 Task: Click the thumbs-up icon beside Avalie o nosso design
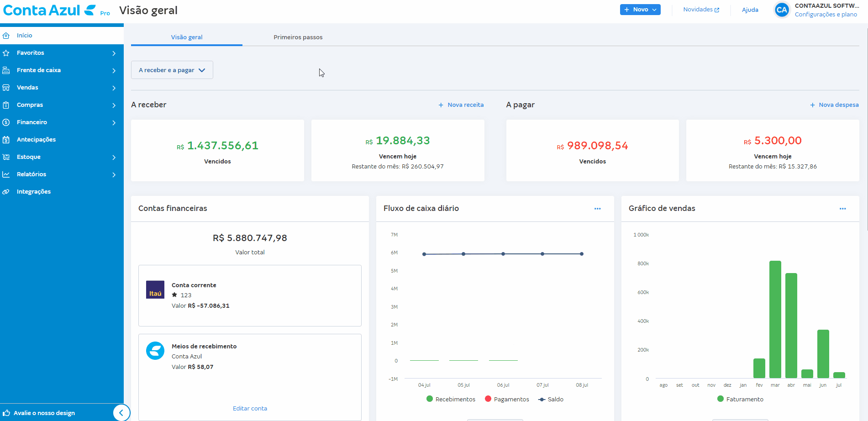6,413
